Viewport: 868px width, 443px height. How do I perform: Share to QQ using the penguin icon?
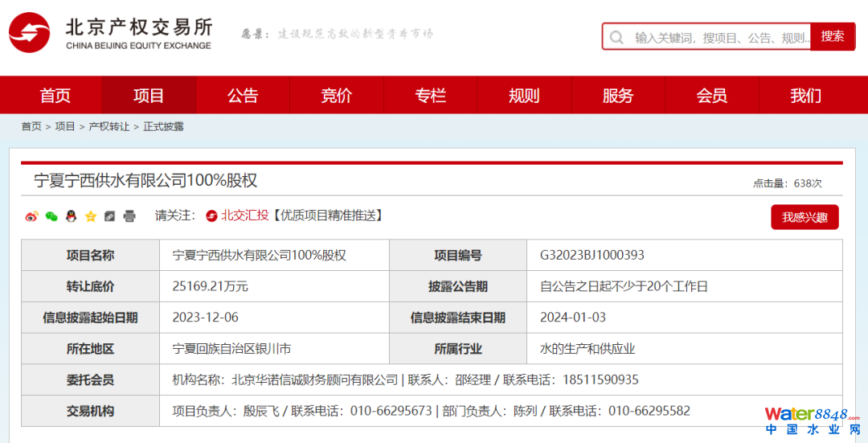coord(71,216)
